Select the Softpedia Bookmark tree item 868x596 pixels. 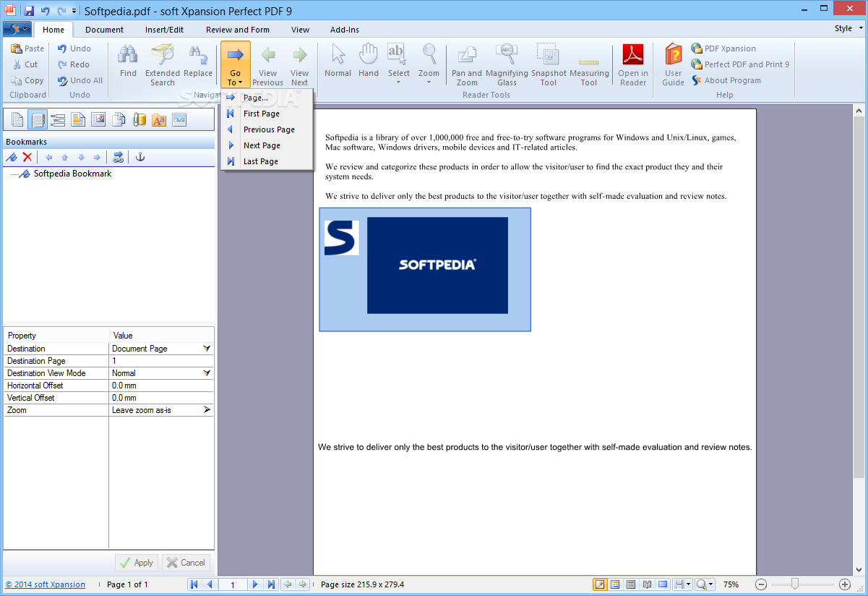tap(72, 174)
